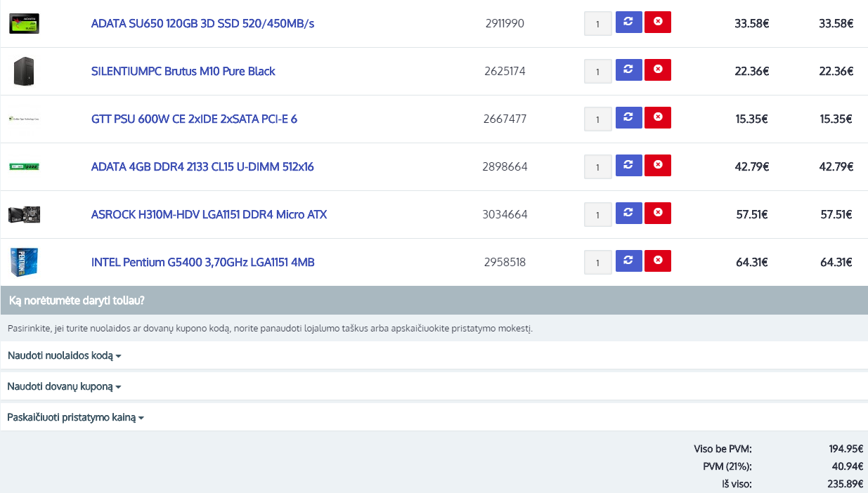The width and height of the screenshot is (868, 493).
Task: Open ASROCK motherboard thumbnail
Action: (x=24, y=214)
